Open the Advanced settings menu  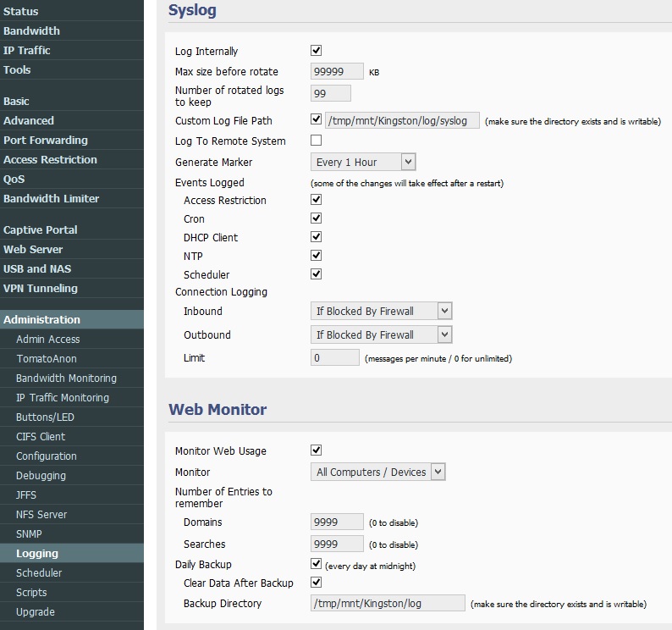point(72,120)
